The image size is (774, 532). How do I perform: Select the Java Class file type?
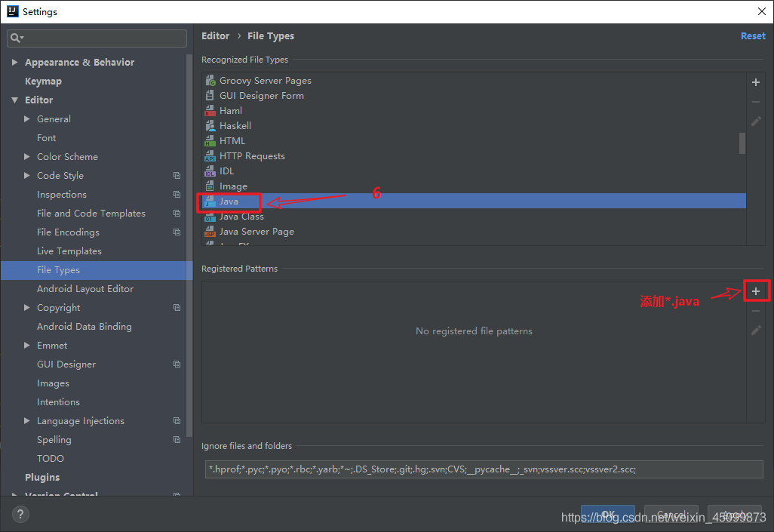[x=241, y=217]
